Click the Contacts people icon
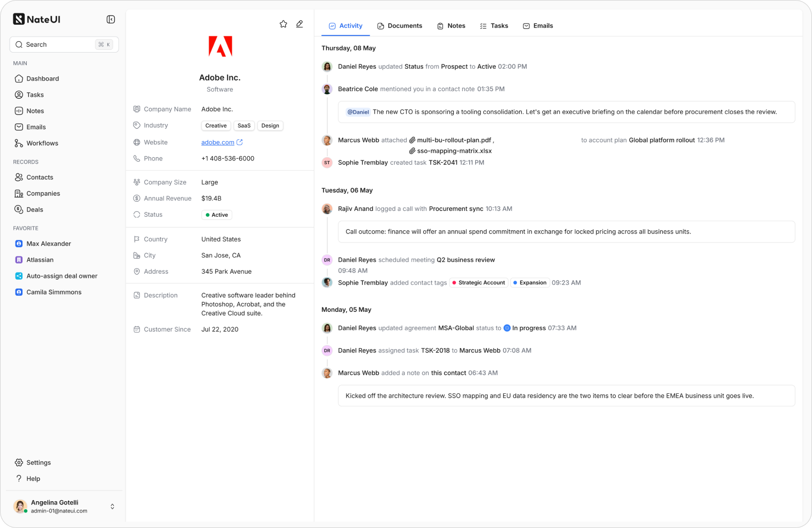812x528 pixels. pos(19,177)
